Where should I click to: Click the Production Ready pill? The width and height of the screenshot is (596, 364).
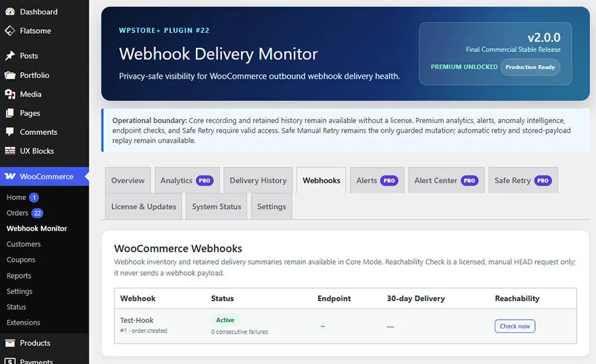click(x=530, y=67)
